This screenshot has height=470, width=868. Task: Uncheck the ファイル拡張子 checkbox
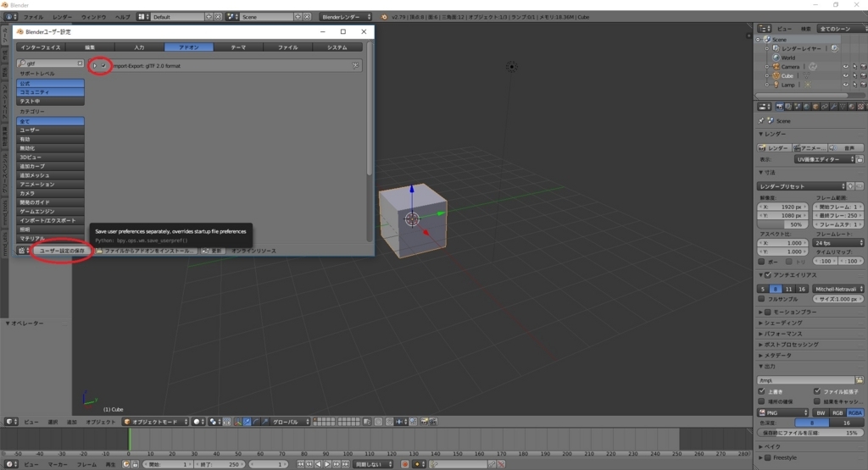click(817, 391)
